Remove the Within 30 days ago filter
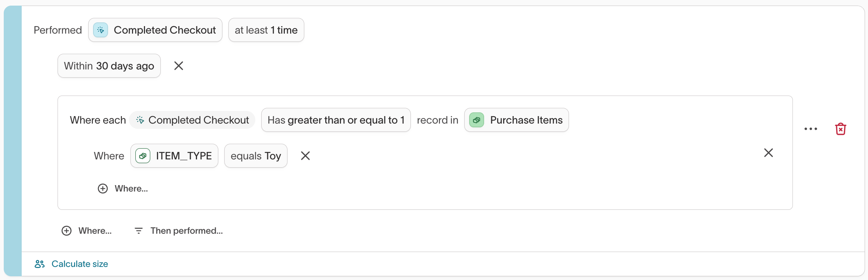868x280 pixels. click(x=178, y=66)
